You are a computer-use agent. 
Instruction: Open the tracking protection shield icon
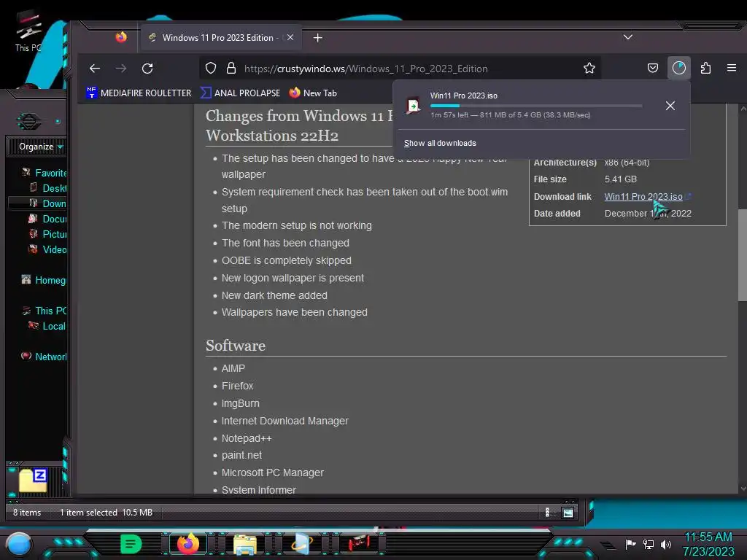(x=211, y=68)
